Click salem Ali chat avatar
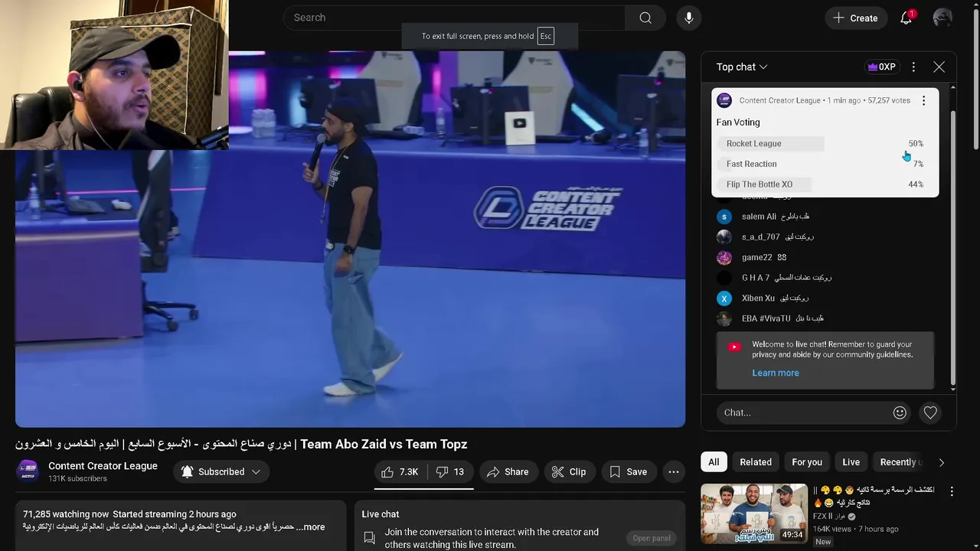Image resolution: width=980 pixels, height=551 pixels. pos(724,217)
